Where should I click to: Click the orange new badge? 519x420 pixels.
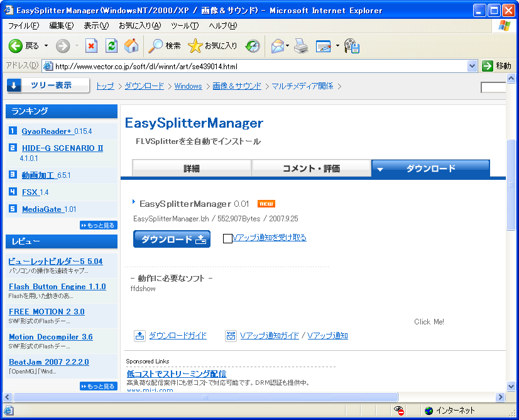pyautogui.click(x=266, y=204)
